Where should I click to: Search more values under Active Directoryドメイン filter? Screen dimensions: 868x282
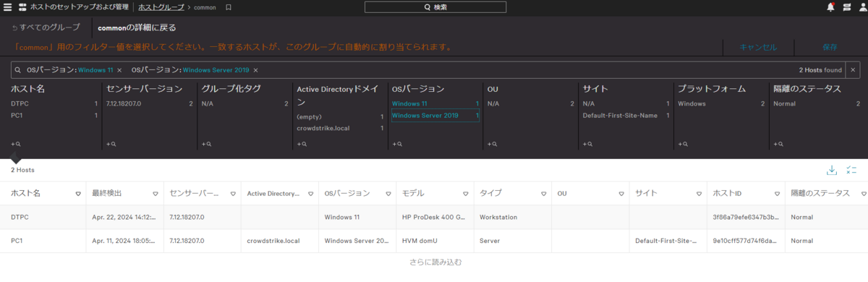tap(302, 144)
